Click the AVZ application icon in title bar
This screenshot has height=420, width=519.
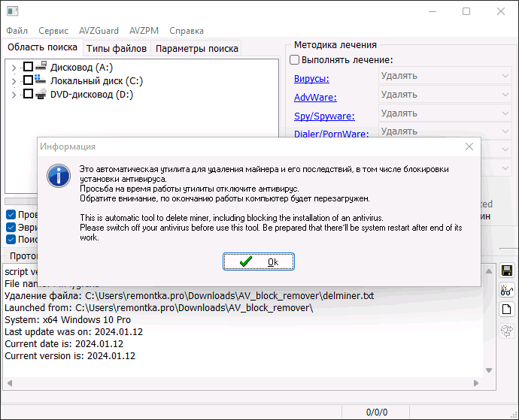11,11
